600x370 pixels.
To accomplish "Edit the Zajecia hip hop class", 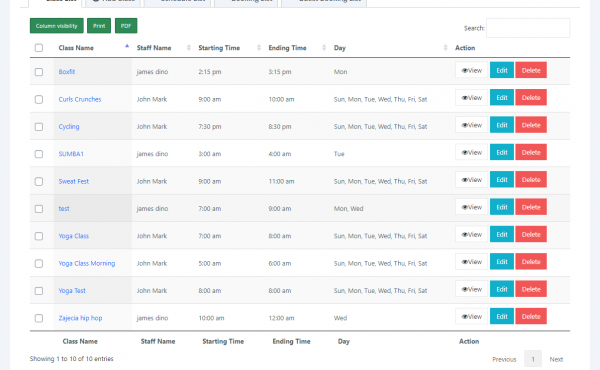I will (502, 316).
